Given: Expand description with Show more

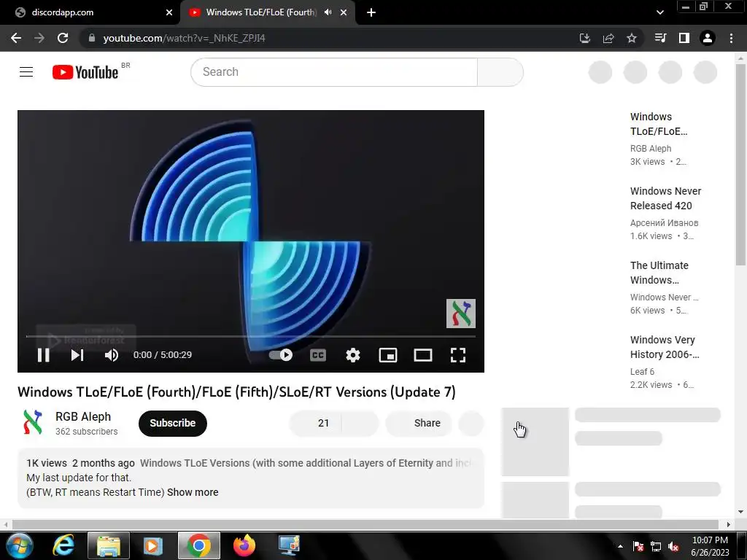Looking at the screenshot, I should 193,492.
